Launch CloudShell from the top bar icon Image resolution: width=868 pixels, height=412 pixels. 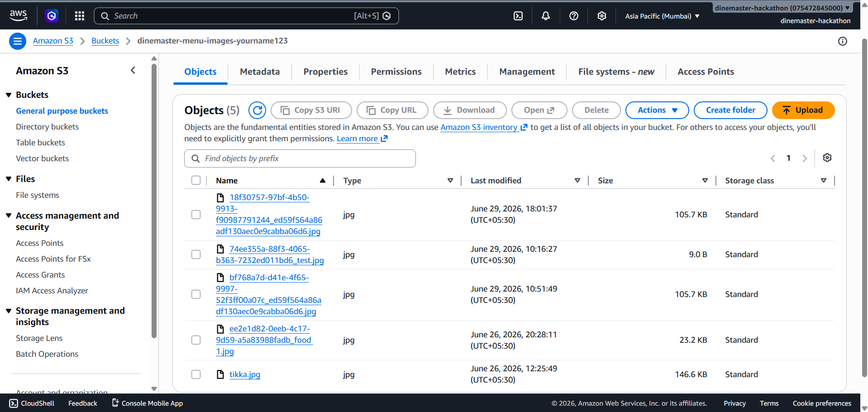click(x=518, y=16)
